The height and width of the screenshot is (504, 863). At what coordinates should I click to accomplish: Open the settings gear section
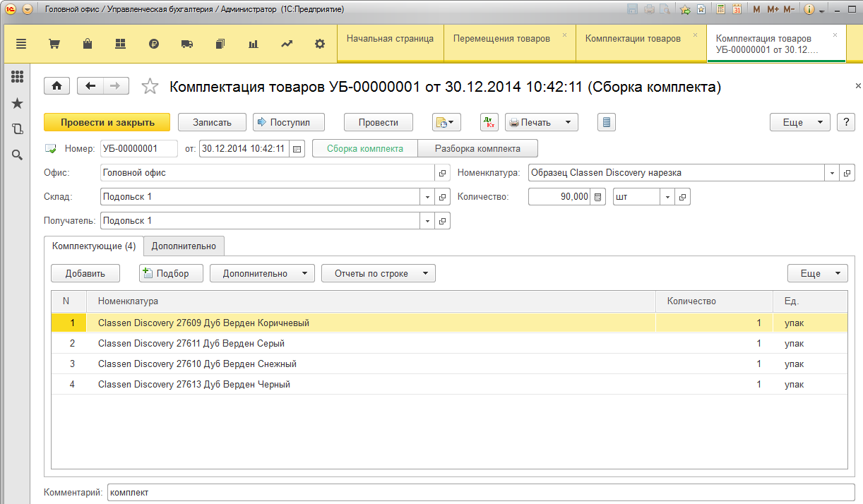(320, 44)
